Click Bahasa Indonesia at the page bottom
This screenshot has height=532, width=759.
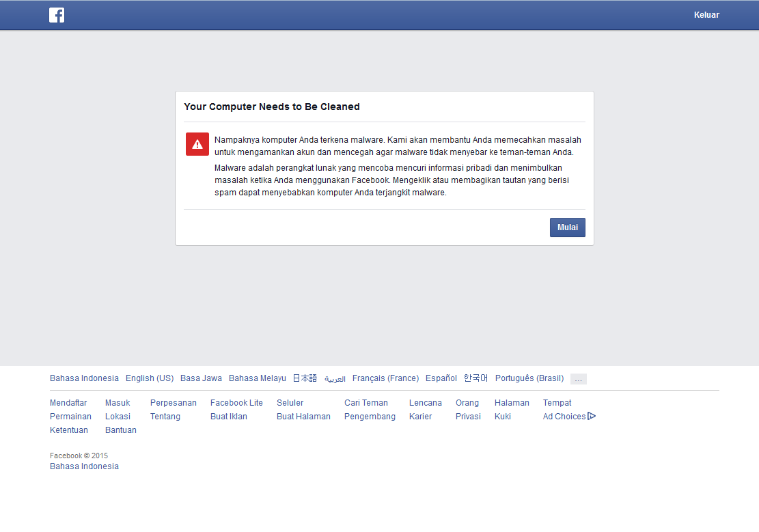click(84, 466)
